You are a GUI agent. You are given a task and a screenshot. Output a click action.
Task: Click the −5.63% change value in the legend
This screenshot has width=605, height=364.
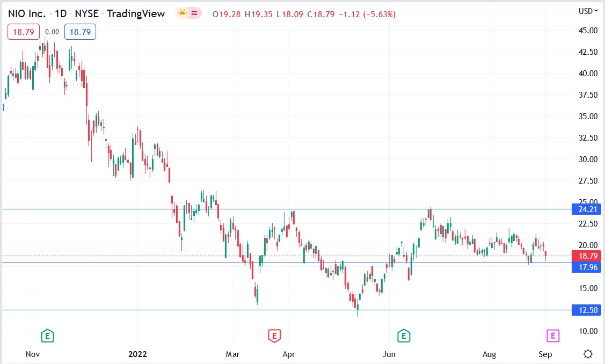click(380, 15)
